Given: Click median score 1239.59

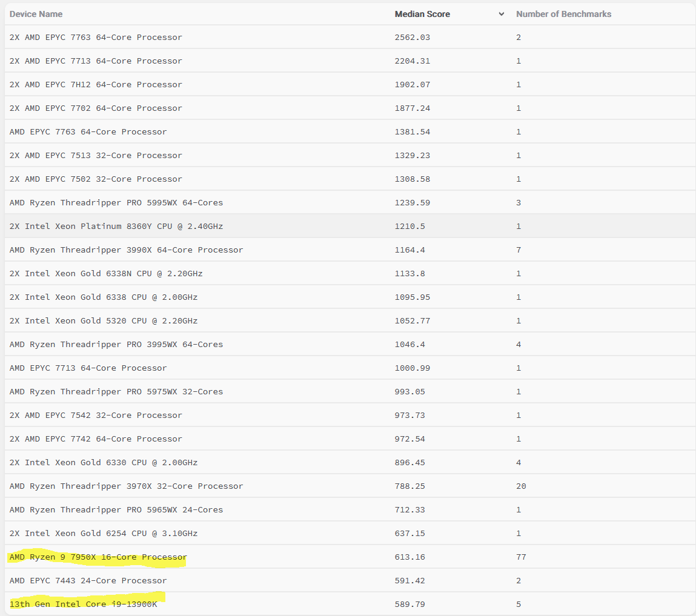Looking at the screenshot, I should coord(413,203).
